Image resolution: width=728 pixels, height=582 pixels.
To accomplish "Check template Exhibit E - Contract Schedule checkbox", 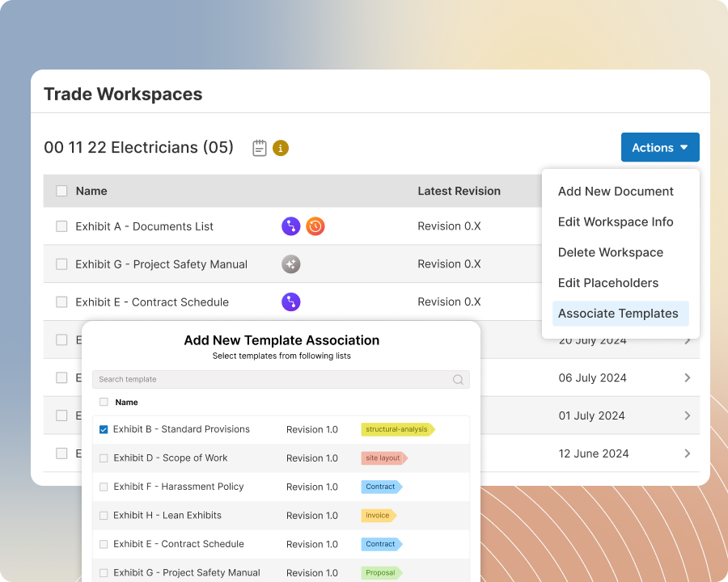I will (x=104, y=544).
